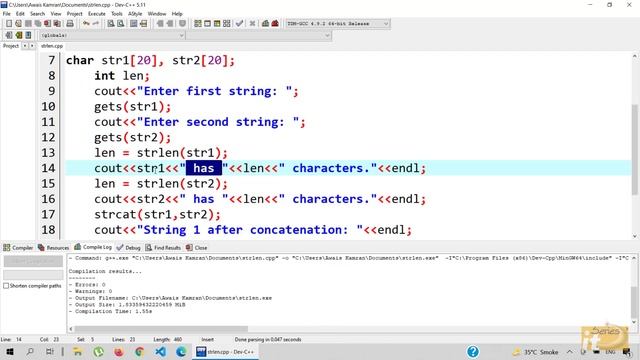640x360 pixels.
Task: Select the Compile Log tab
Action: coord(93,247)
